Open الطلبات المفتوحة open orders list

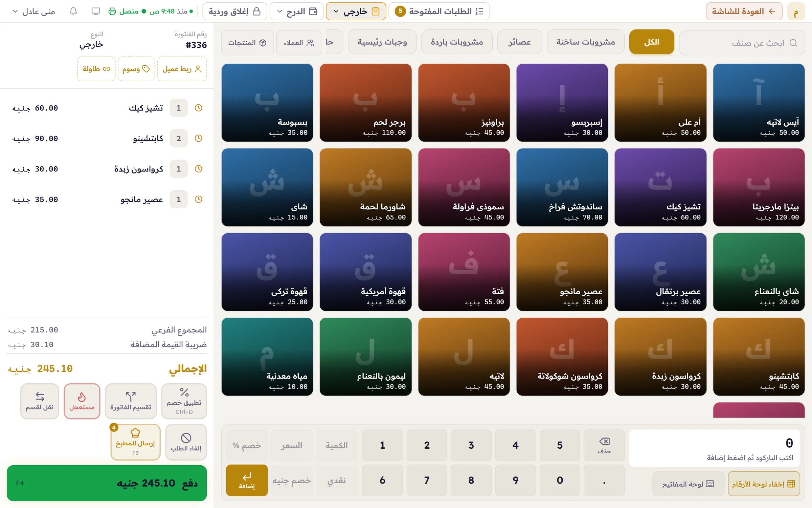click(x=439, y=12)
